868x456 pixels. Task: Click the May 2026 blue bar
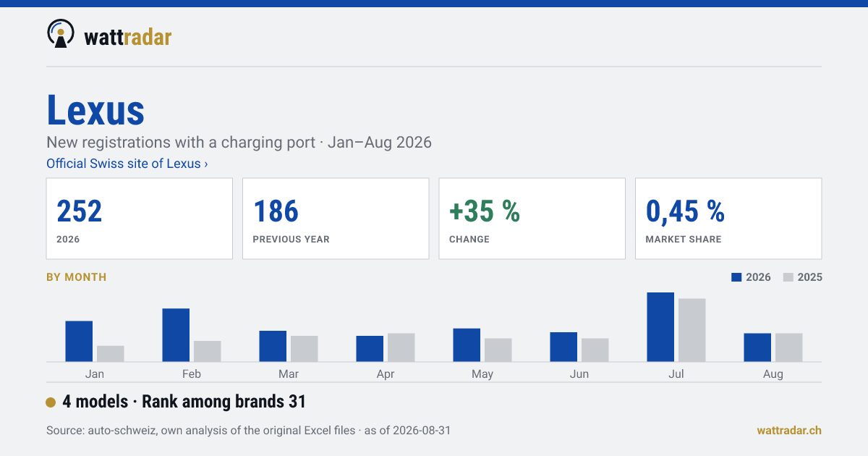(x=467, y=345)
